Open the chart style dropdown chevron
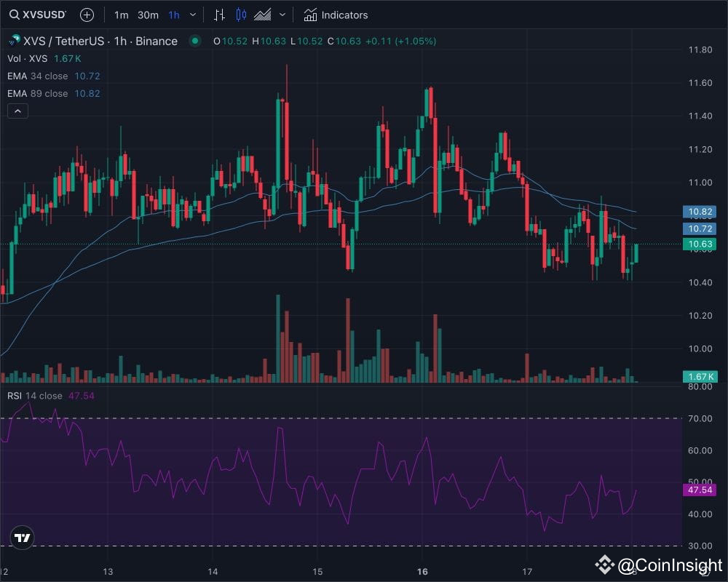This screenshot has width=728, height=582. [283, 15]
